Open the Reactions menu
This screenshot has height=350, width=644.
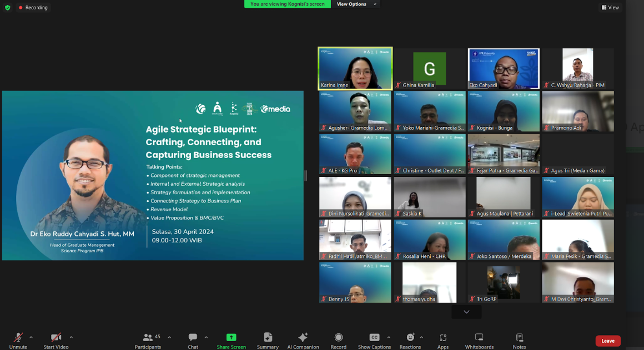410,341
